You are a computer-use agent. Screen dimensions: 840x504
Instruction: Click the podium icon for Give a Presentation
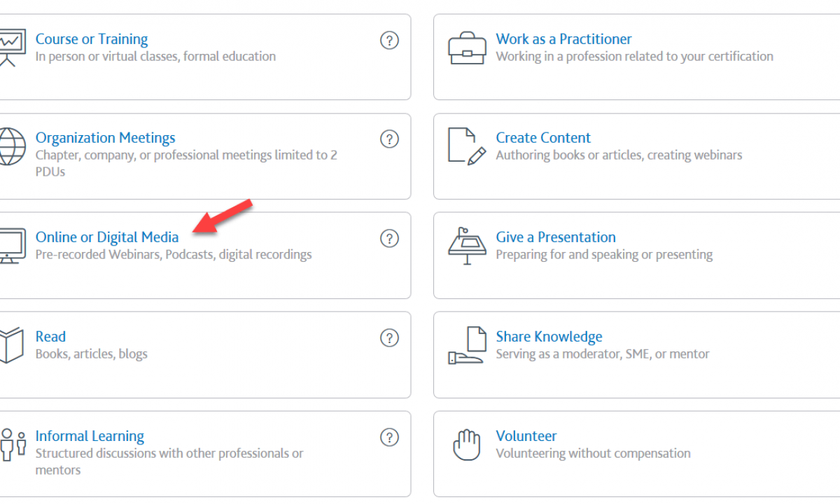coord(467,246)
